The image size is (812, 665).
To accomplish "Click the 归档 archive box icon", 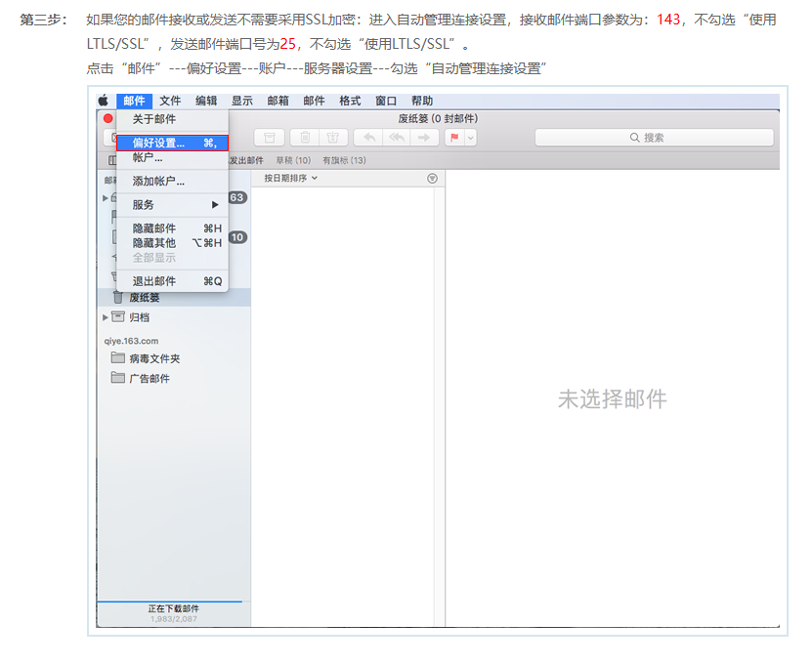I will 118,316.
